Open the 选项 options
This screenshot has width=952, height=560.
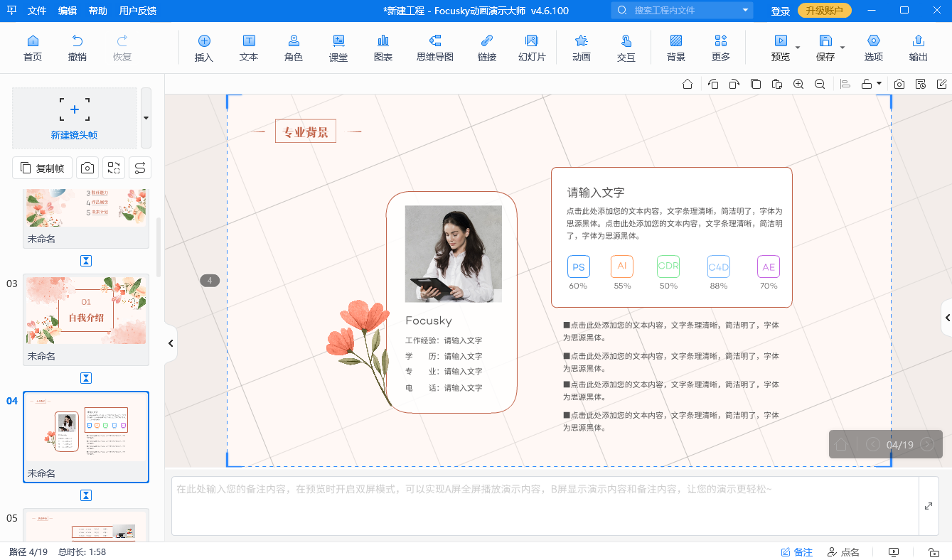[x=874, y=48]
